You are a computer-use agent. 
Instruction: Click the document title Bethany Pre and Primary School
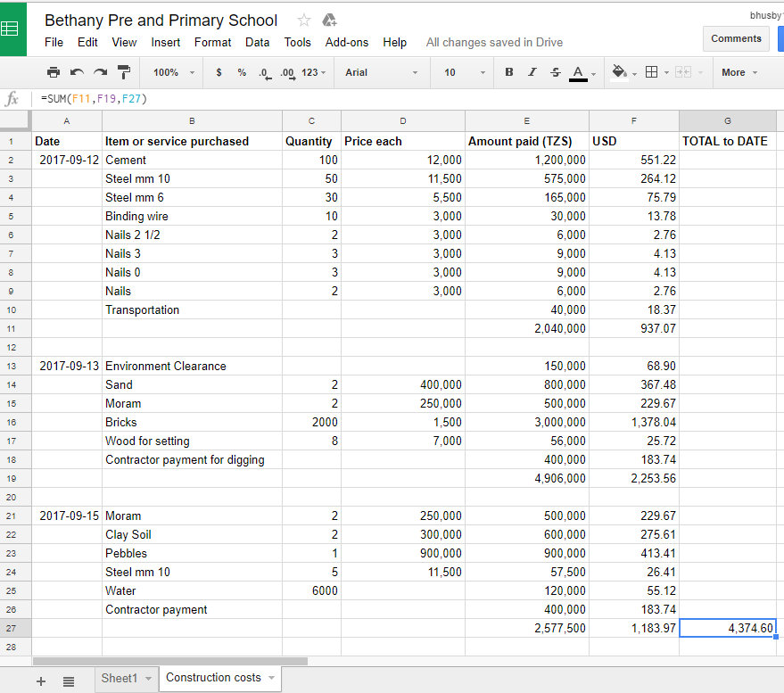point(161,20)
